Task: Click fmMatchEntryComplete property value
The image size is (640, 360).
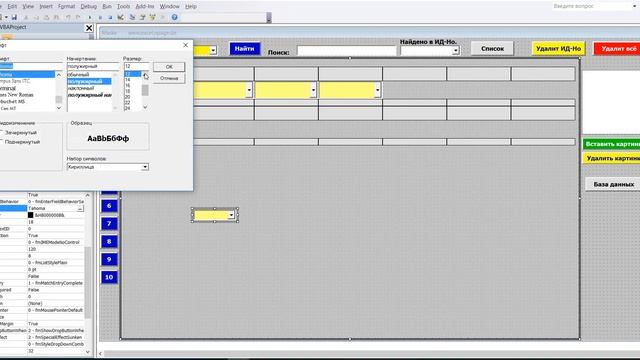Action: coord(56,283)
